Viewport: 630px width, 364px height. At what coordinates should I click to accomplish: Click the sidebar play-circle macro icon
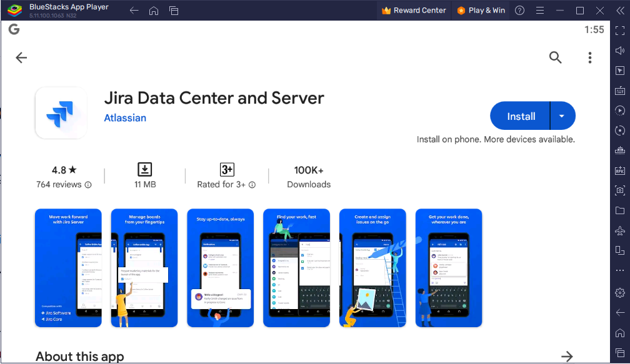620,111
